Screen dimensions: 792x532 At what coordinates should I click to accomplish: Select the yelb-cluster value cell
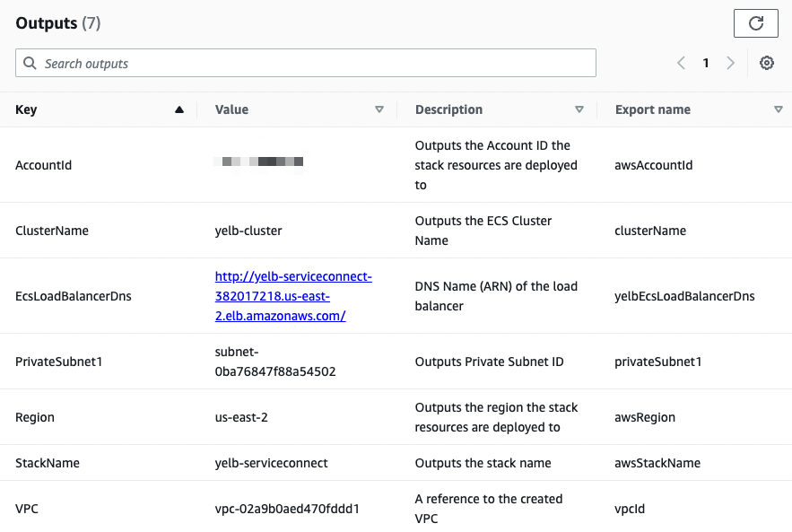(x=248, y=231)
